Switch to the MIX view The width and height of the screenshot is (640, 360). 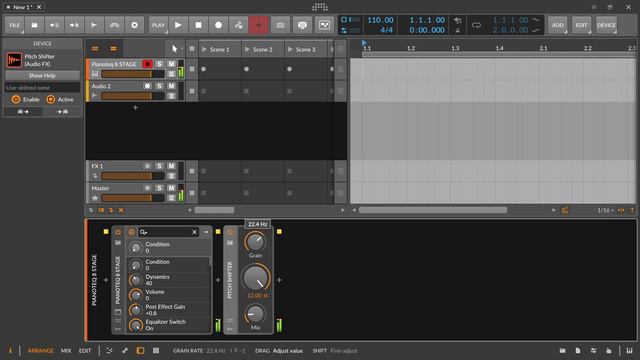coord(66,351)
